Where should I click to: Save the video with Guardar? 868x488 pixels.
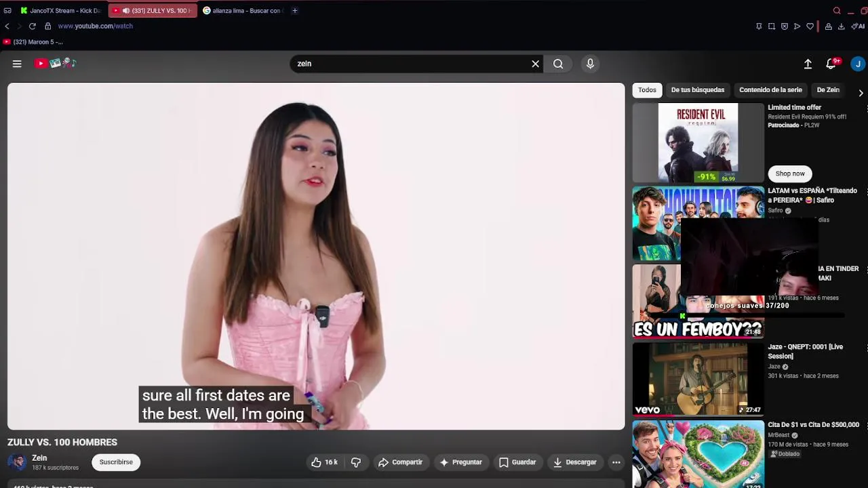click(517, 462)
